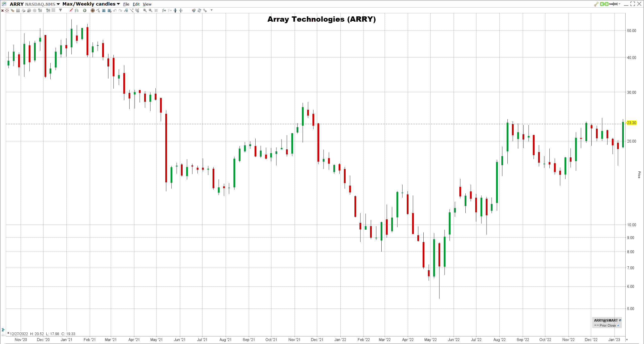
Task: Open the Edit menu
Action: 136,4
